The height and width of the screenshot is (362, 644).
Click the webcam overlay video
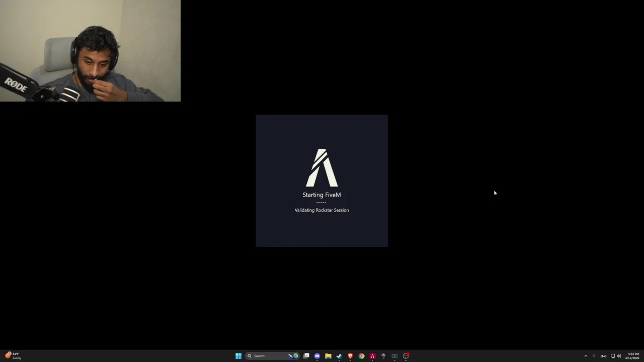(90, 51)
